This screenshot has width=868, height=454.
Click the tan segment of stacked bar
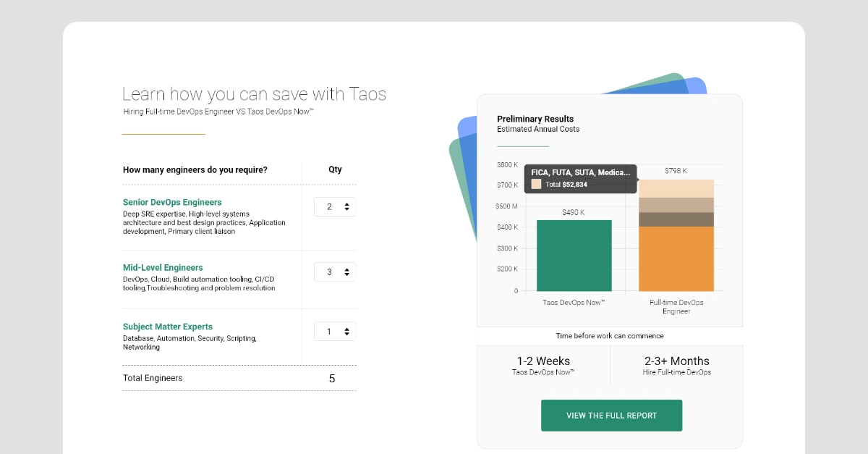coord(676,205)
